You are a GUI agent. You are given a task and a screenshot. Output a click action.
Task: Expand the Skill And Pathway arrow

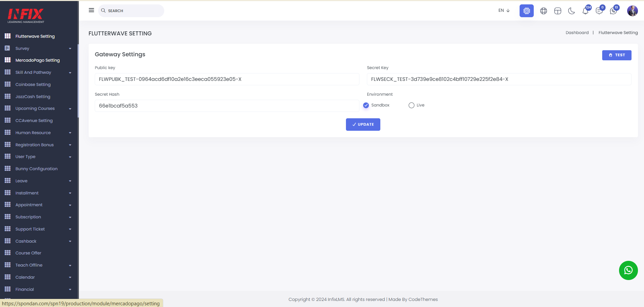coord(70,72)
